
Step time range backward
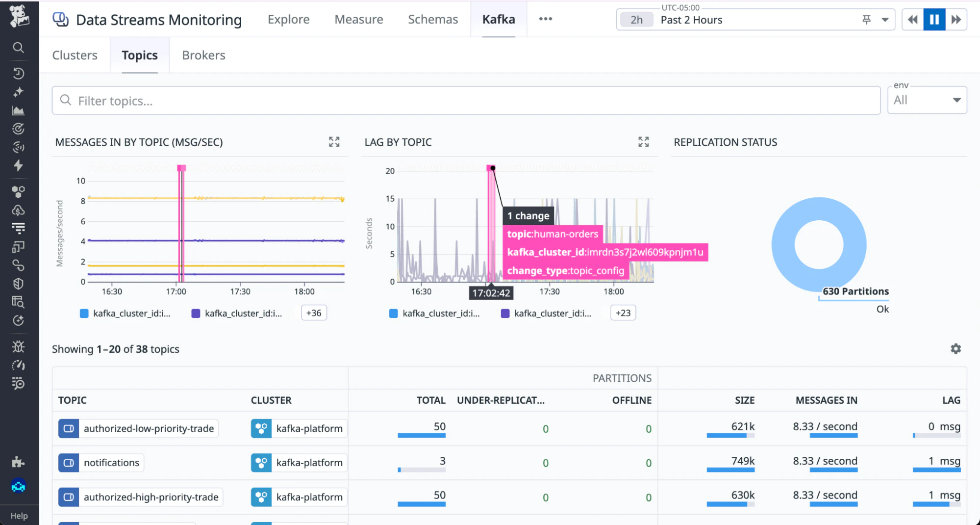tap(912, 20)
